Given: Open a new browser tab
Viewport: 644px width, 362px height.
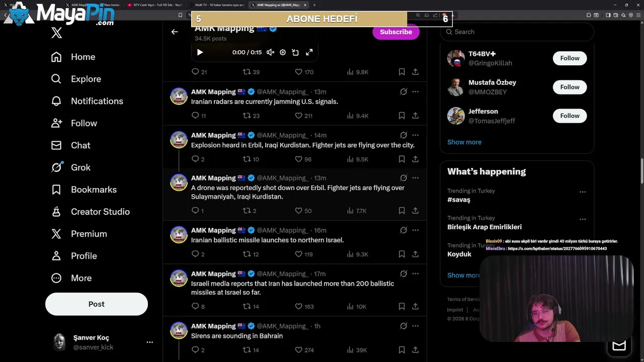Looking at the screenshot, I should (x=314, y=5).
